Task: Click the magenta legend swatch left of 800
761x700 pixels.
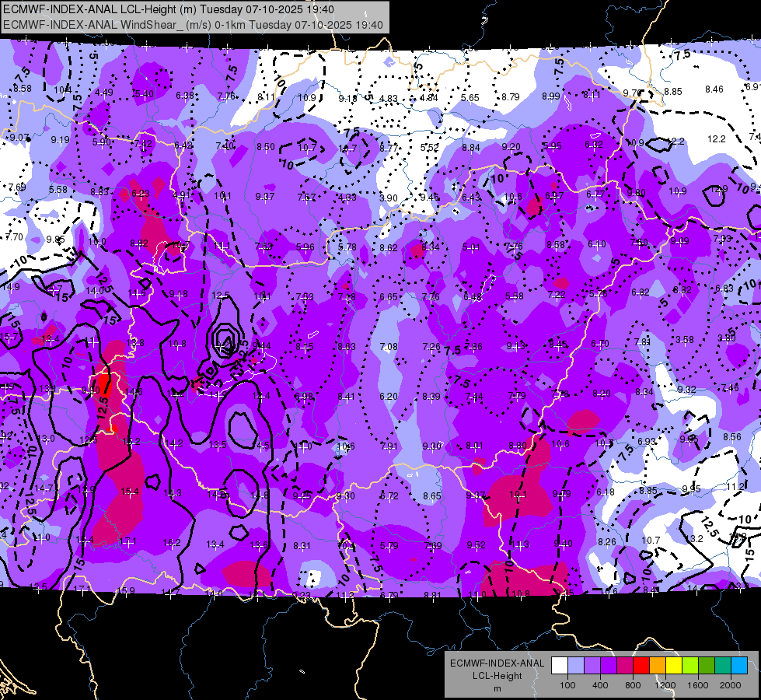Action: (x=625, y=666)
